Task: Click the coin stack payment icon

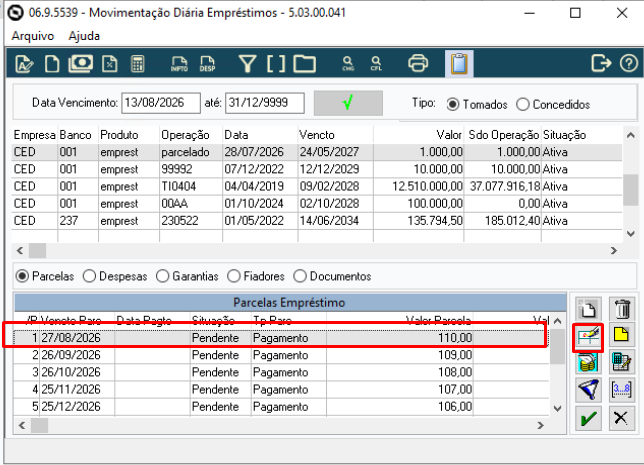Action: (588, 363)
